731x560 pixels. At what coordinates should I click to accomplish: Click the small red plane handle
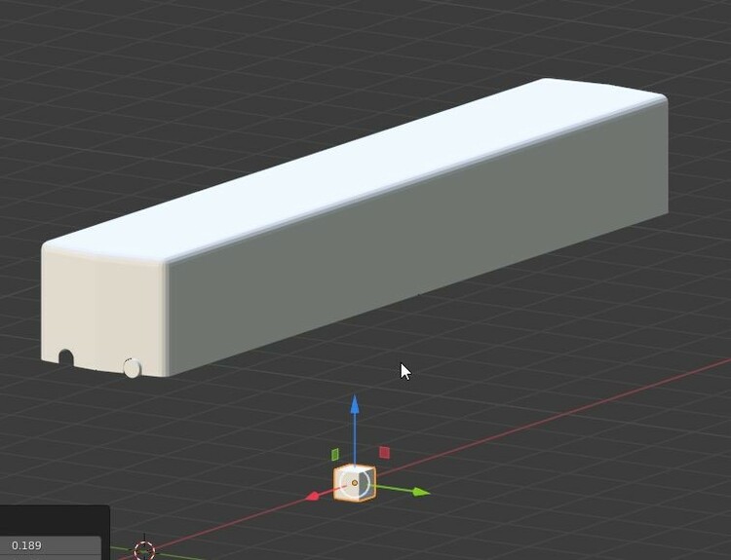(x=384, y=452)
